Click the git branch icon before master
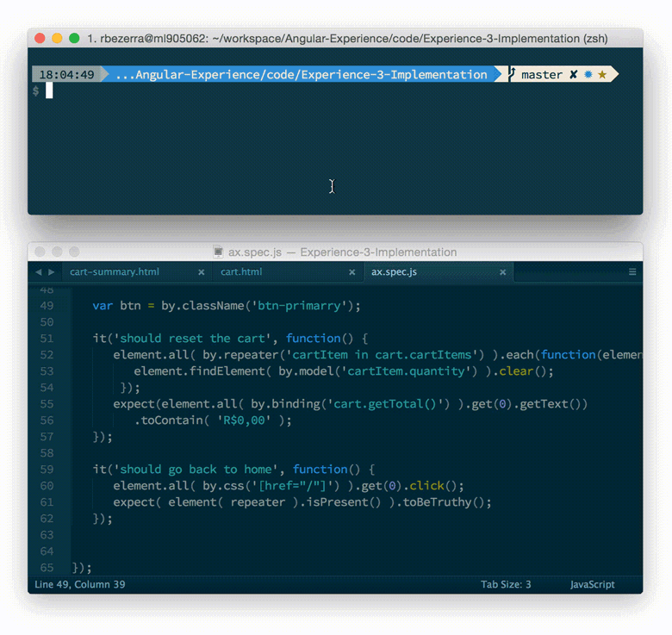672x635 pixels. click(x=511, y=74)
